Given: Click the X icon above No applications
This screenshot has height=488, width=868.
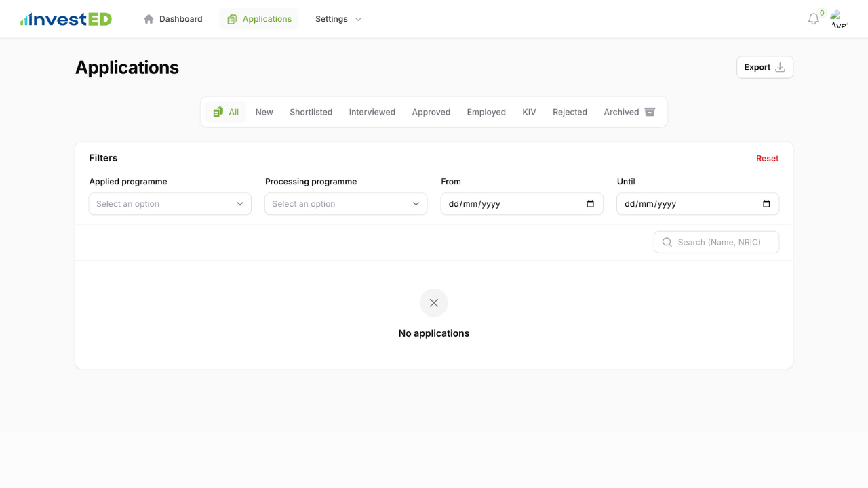Looking at the screenshot, I should pos(434,303).
